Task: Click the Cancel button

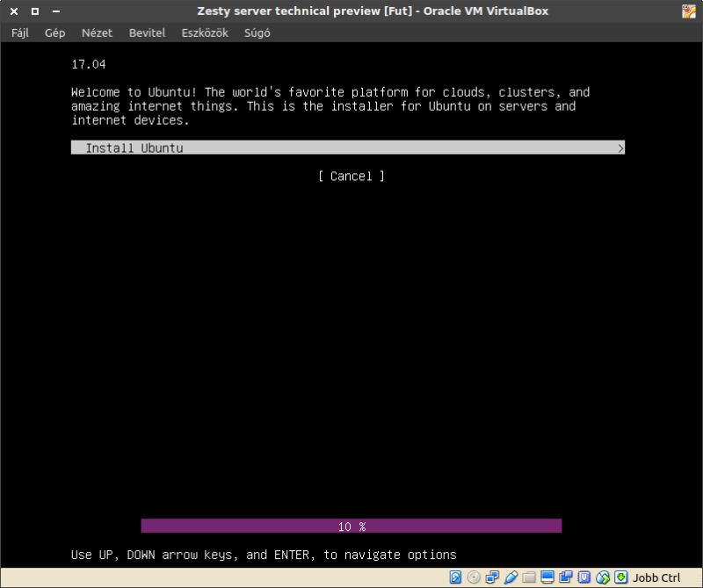Action: coord(351,177)
